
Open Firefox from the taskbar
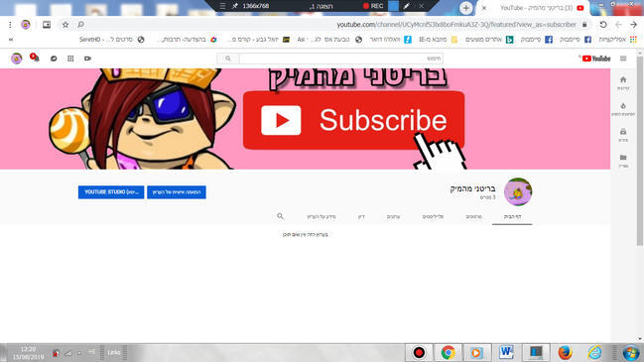tap(566, 352)
